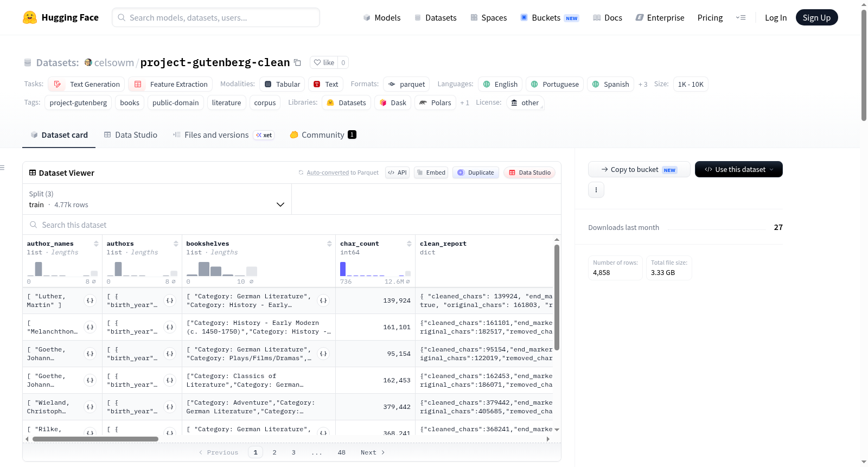Viewport: 868px width, 467px height.
Task: Expand the authors cell in the first row
Action: coord(170,300)
